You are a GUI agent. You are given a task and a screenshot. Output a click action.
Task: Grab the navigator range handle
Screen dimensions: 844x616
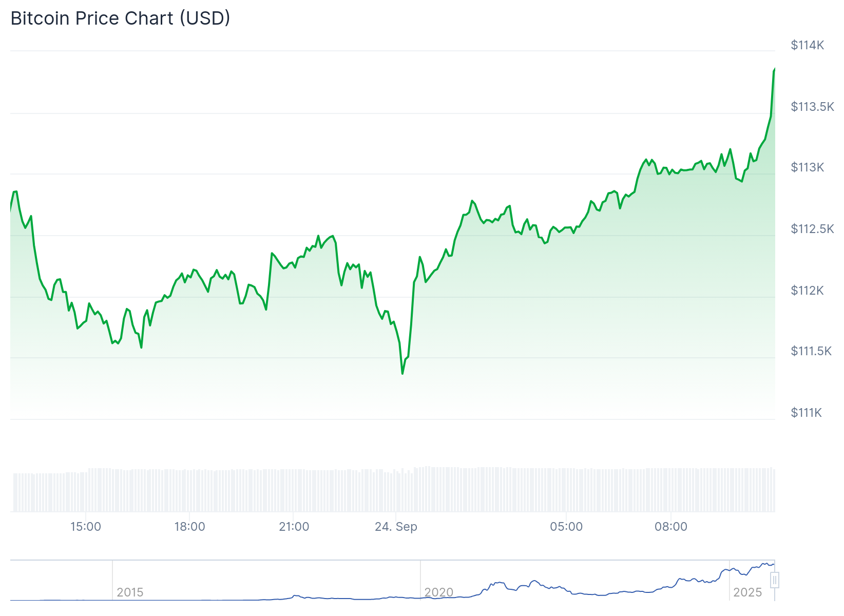pyautogui.click(x=775, y=580)
